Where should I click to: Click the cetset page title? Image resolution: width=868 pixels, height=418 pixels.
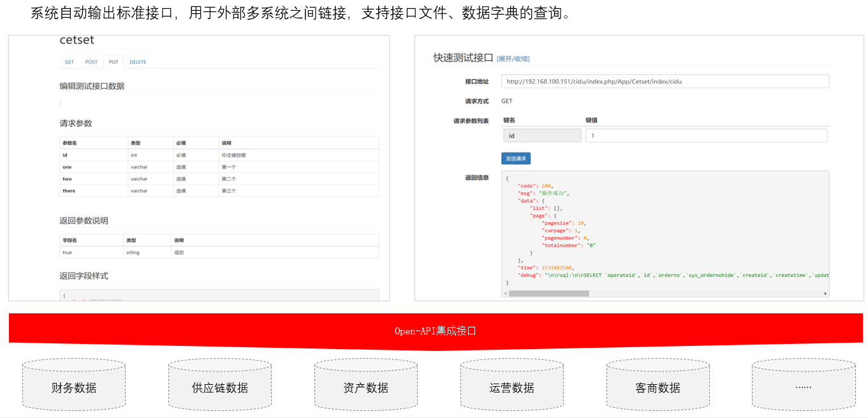[x=77, y=40]
